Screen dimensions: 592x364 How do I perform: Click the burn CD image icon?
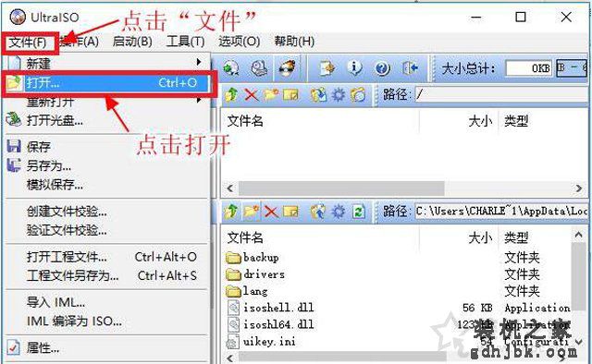(x=288, y=68)
